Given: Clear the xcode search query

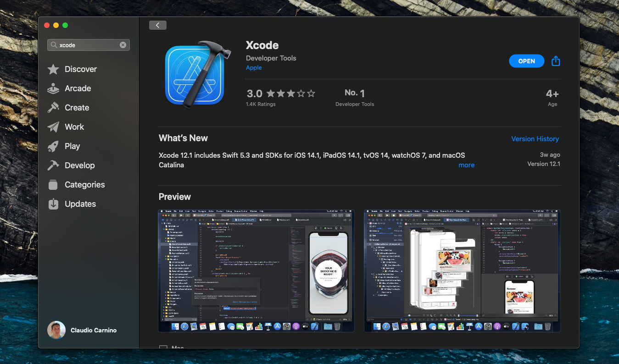Looking at the screenshot, I should [123, 44].
